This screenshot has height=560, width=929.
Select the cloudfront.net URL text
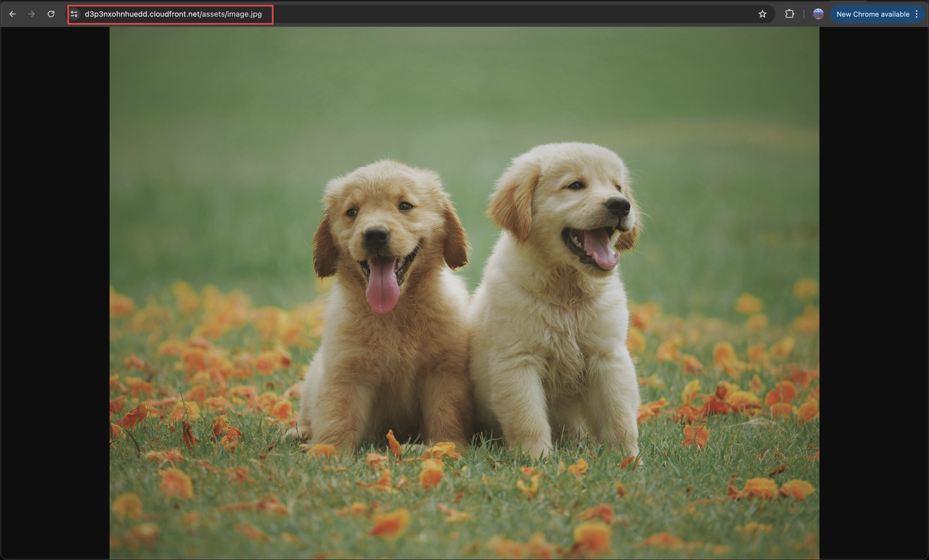tap(173, 14)
